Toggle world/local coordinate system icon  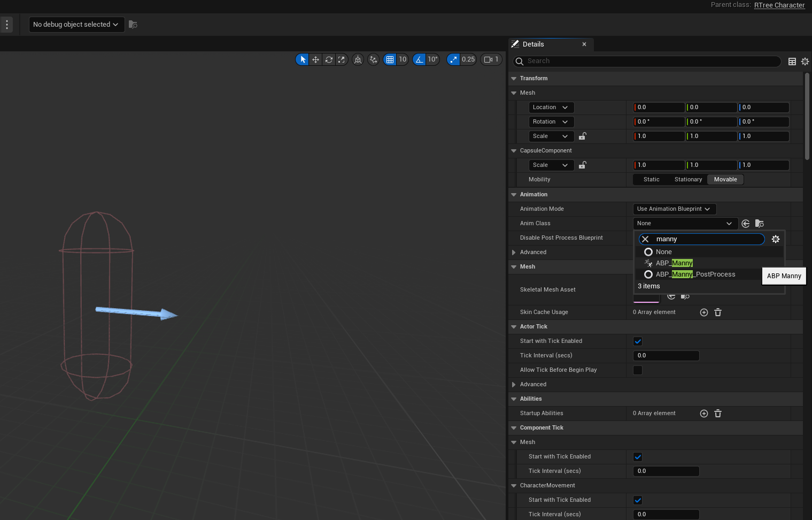[358, 59]
